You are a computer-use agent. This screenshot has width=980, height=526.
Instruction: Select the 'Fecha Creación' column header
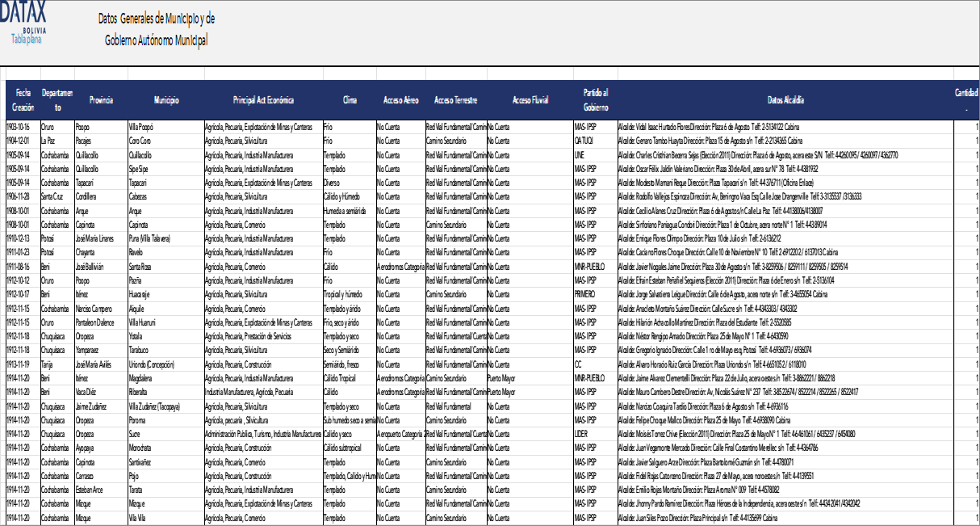click(23, 100)
